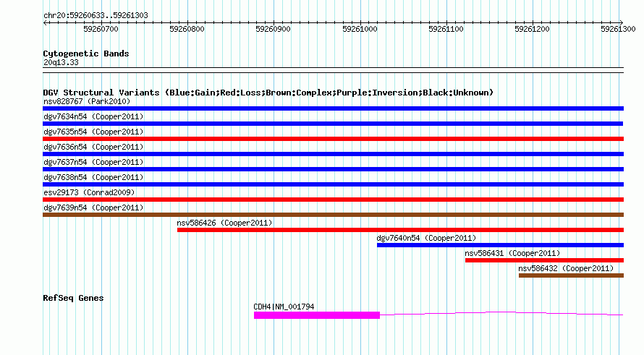Image resolution: width=644 pixels, height=355 pixels.
Task: Click ruler position 59261200
Action: 533,29
